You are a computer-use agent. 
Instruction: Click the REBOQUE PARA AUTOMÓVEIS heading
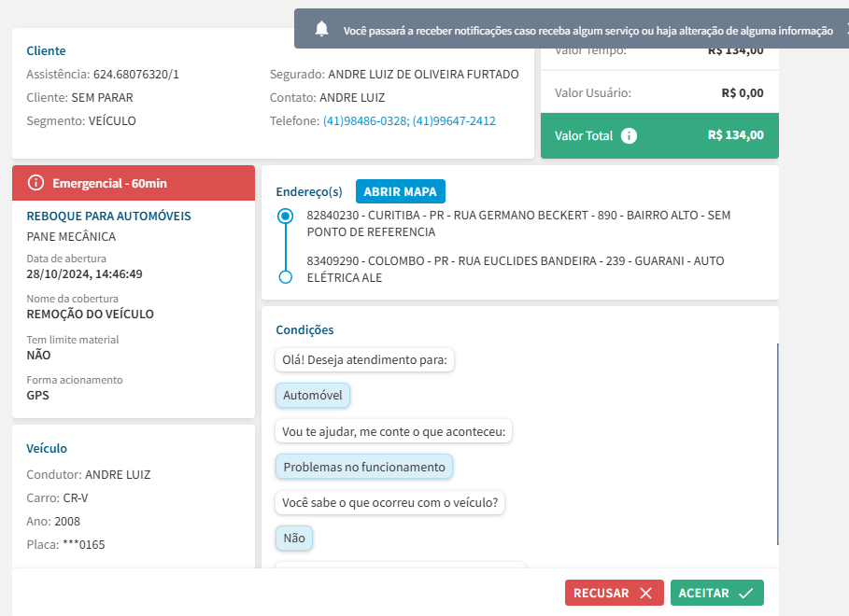109,216
